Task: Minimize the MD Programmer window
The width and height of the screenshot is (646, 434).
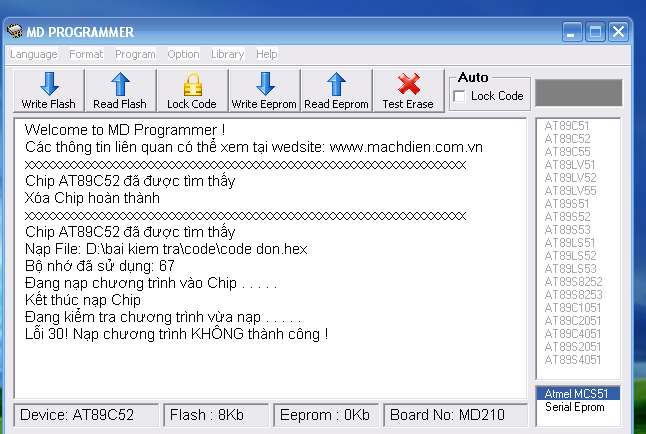Action: [572, 31]
